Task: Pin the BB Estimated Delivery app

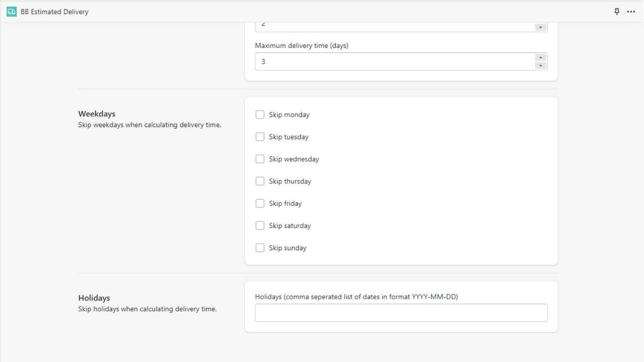Action: click(617, 12)
